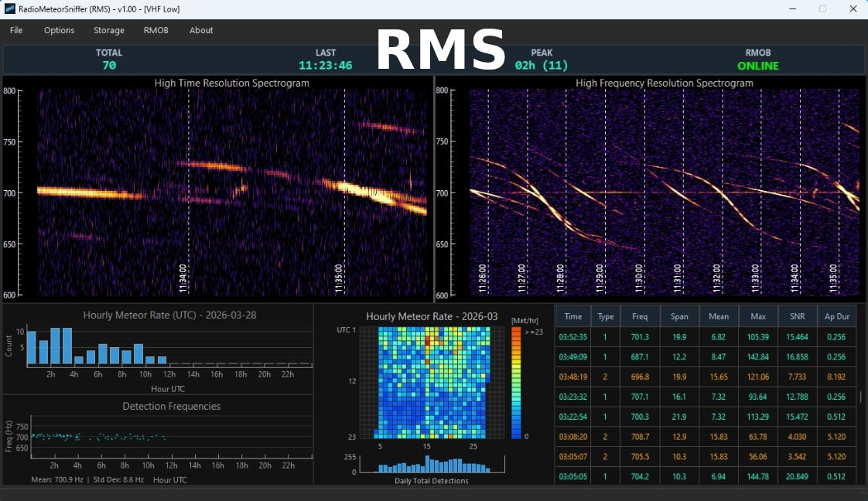The height and width of the screenshot is (501, 868).
Task: Click the detection table's vertical scrollbar handle
Action: pyautogui.click(x=861, y=397)
